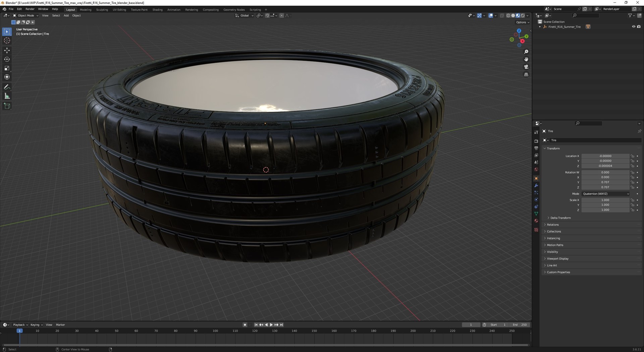
Task: Open the viewport Add menu
Action: tap(66, 15)
